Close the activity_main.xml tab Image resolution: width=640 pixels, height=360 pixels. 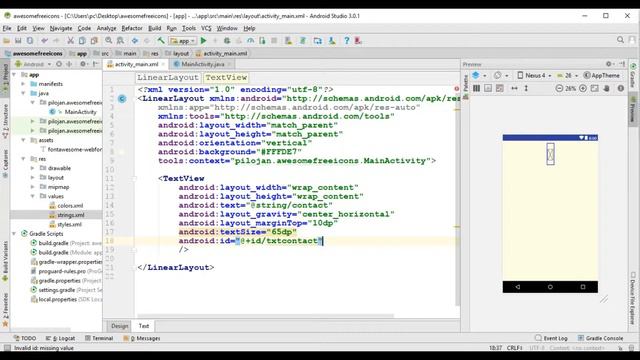click(x=163, y=64)
